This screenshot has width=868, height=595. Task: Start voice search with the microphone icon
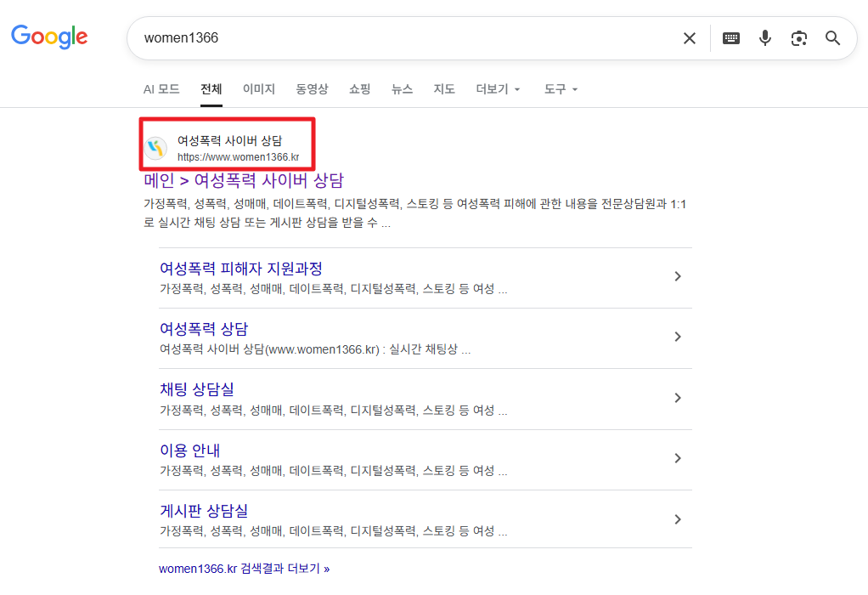coord(764,37)
